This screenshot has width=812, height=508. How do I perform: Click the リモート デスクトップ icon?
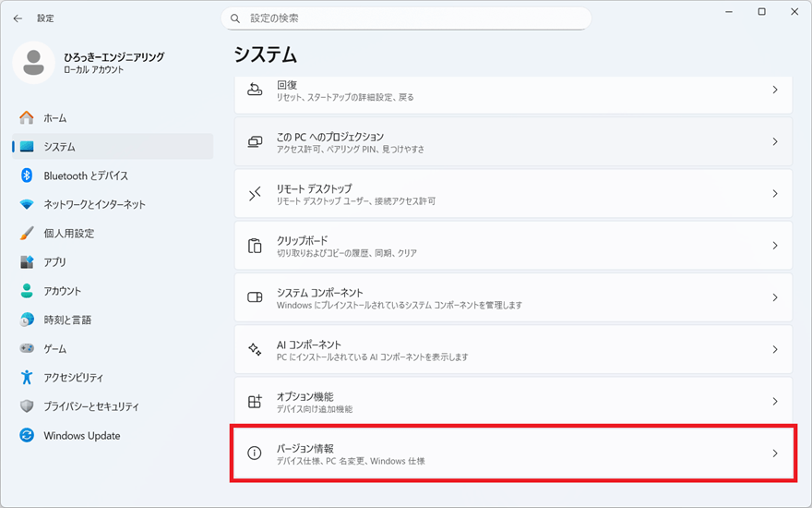click(255, 194)
